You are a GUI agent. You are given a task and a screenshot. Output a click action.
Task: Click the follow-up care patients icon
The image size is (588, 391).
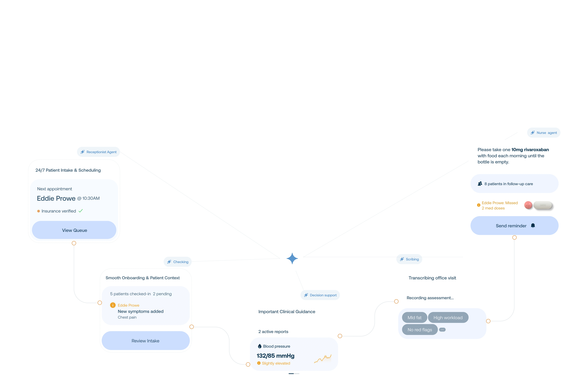480,184
